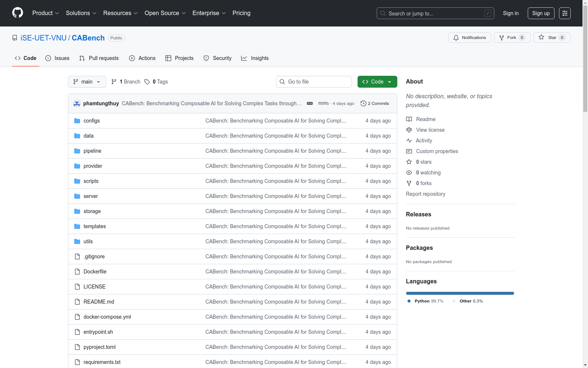Click the README.md file icon
588x368 pixels.
click(77, 302)
